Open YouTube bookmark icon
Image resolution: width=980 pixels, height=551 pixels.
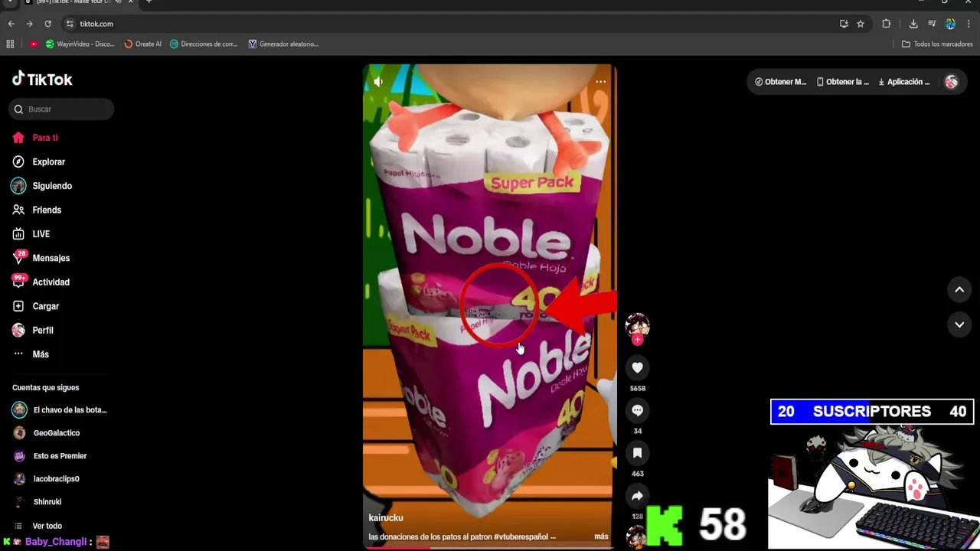point(34,44)
